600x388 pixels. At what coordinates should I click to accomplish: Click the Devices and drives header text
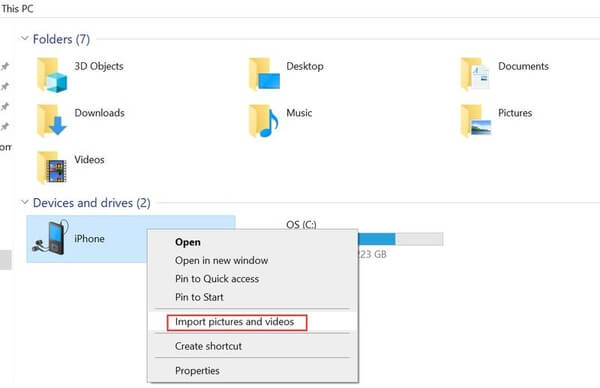coord(91,203)
